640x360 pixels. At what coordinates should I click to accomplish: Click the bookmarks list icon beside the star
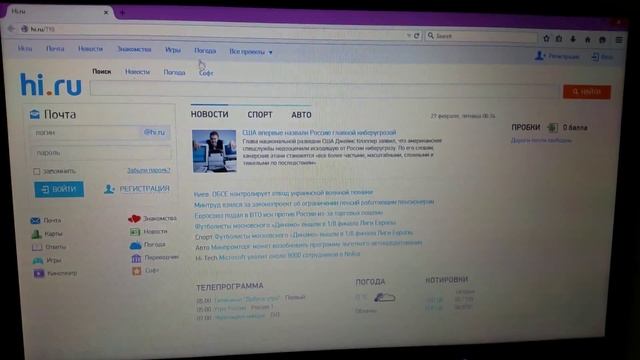[559, 39]
